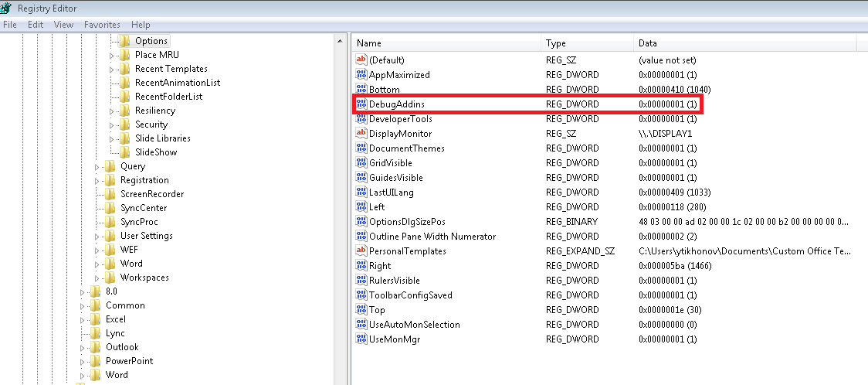Click the (Default) string value icon
868x385 pixels.
(361, 60)
